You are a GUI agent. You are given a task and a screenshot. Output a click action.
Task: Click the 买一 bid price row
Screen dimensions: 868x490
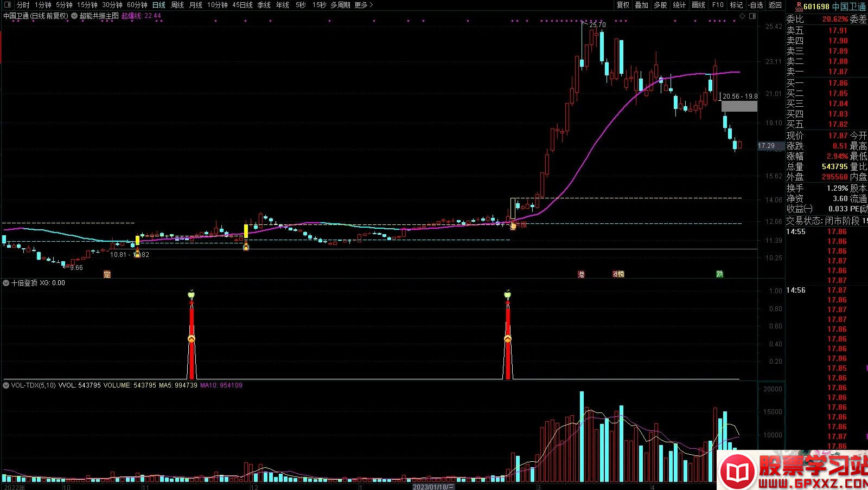pos(827,83)
